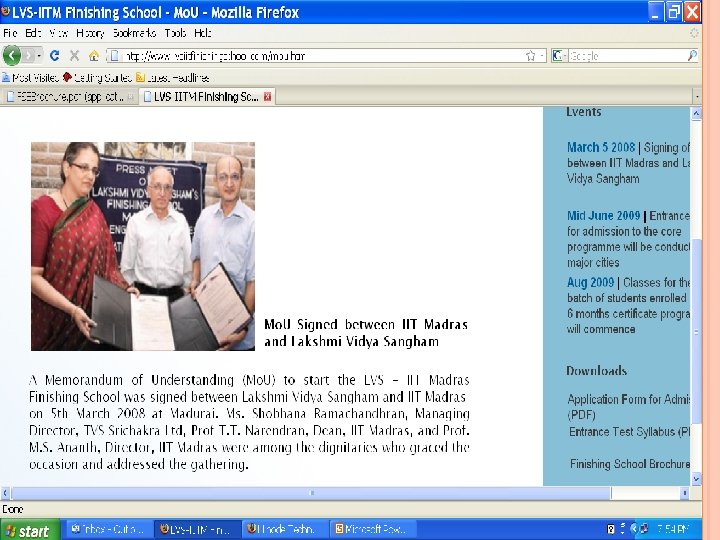720x540 pixels.
Task: Close the LVS IITM Finishing School tab
Action: [x=267, y=96]
